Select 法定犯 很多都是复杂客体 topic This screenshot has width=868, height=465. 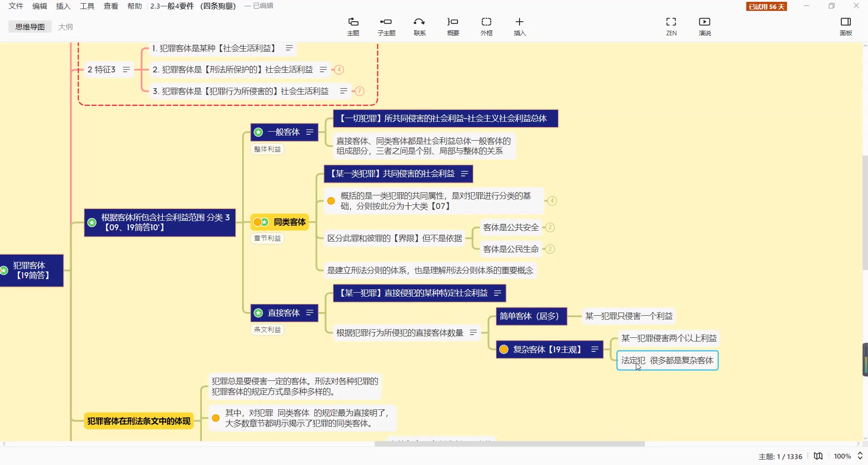668,361
